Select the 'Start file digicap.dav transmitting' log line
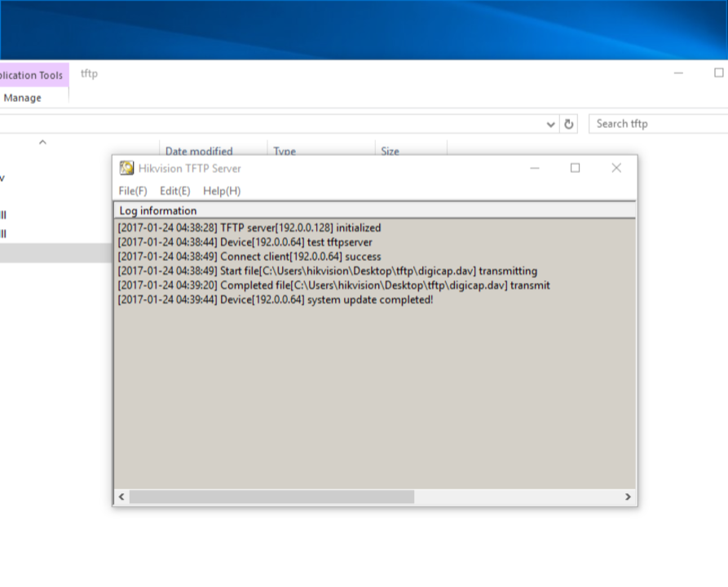Viewport: 728px width, 587px height. click(328, 271)
